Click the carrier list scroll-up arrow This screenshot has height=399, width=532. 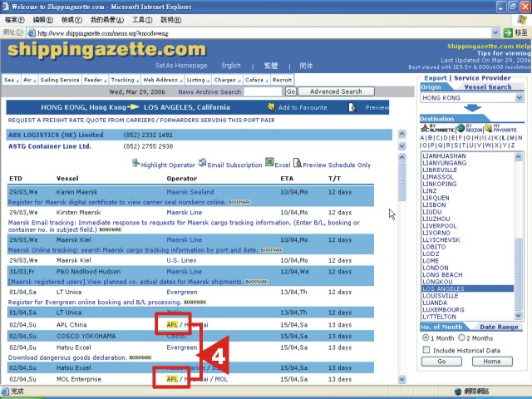coord(401,134)
